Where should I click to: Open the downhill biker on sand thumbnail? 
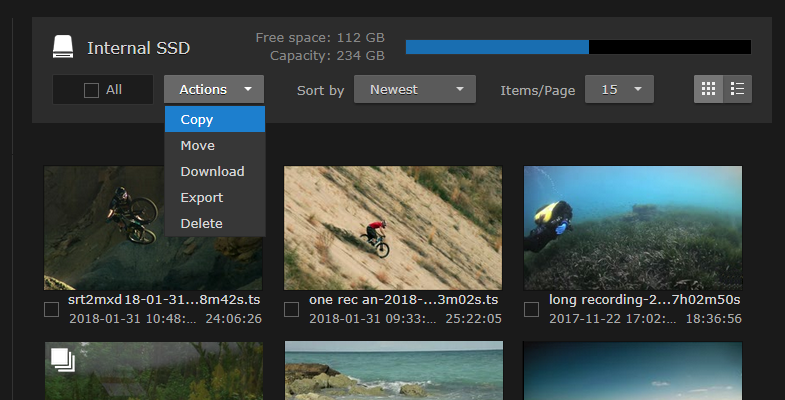[x=393, y=228]
